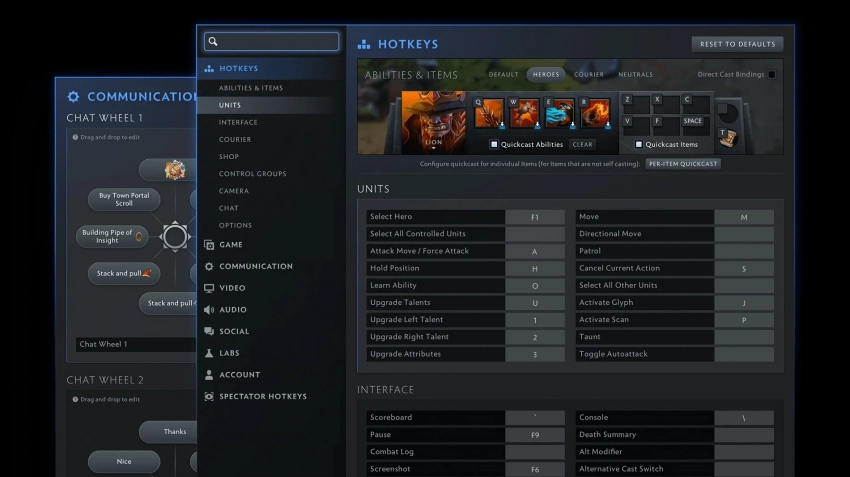Click the Town Portal Scroll item slot

click(727, 138)
